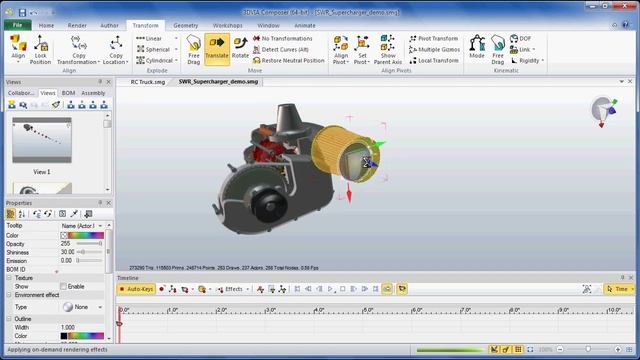The image size is (640, 360).
Task: Click the Set Keys red dot icon
Action: point(162,289)
